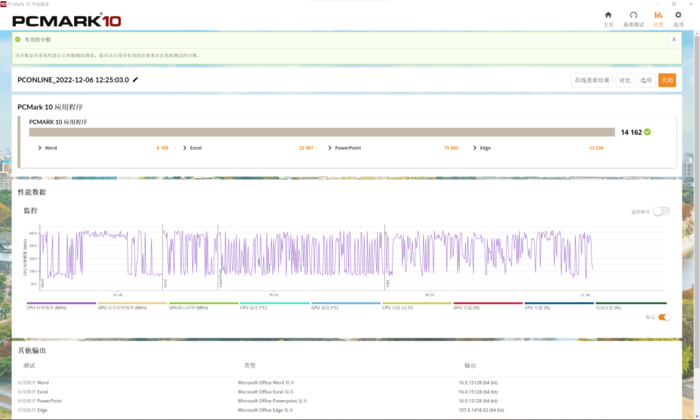This screenshot has height=420, width=700.
Task: Select CPU power (瓦特) legend
Action: pos(417,306)
